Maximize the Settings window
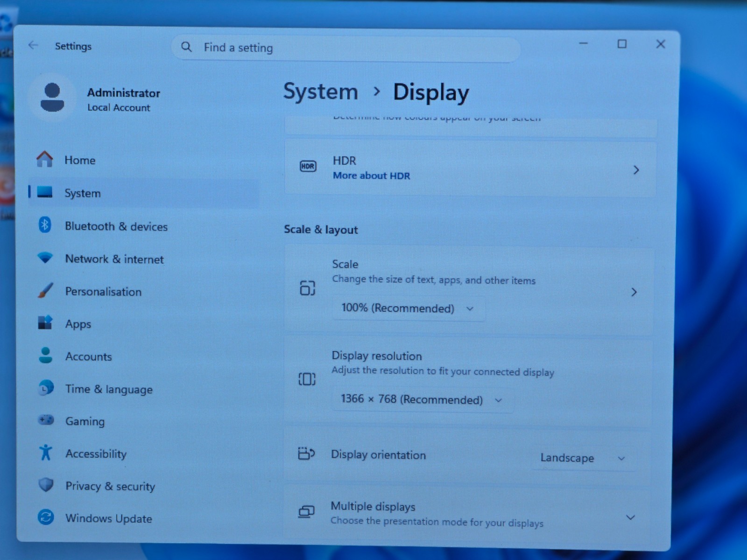 click(622, 44)
